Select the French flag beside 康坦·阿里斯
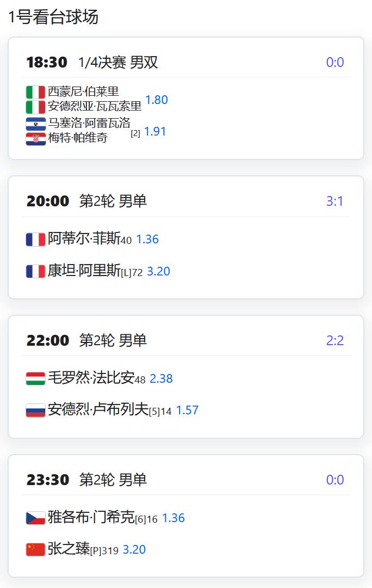This screenshot has height=588, width=372. click(x=35, y=271)
